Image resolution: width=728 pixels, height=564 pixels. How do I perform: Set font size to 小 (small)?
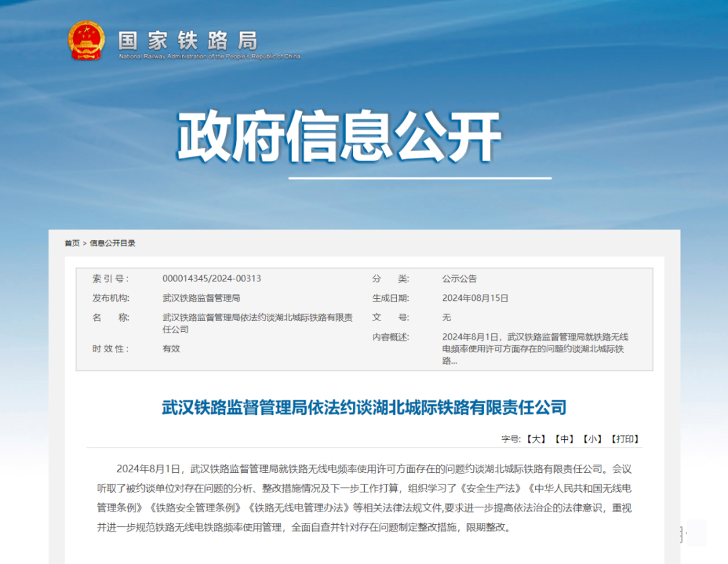click(x=593, y=439)
